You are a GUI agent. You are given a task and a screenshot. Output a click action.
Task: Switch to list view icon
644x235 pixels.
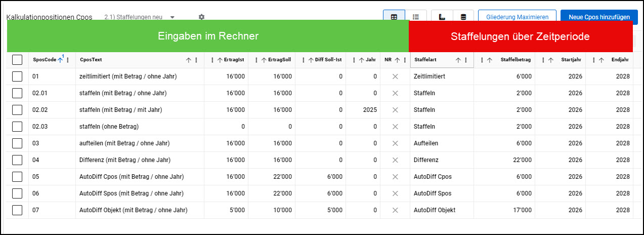[x=415, y=17]
